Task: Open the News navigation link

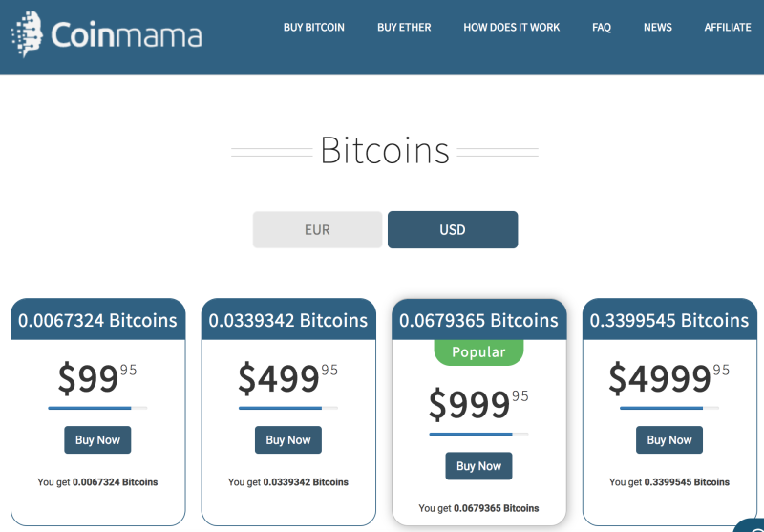Action: (657, 28)
